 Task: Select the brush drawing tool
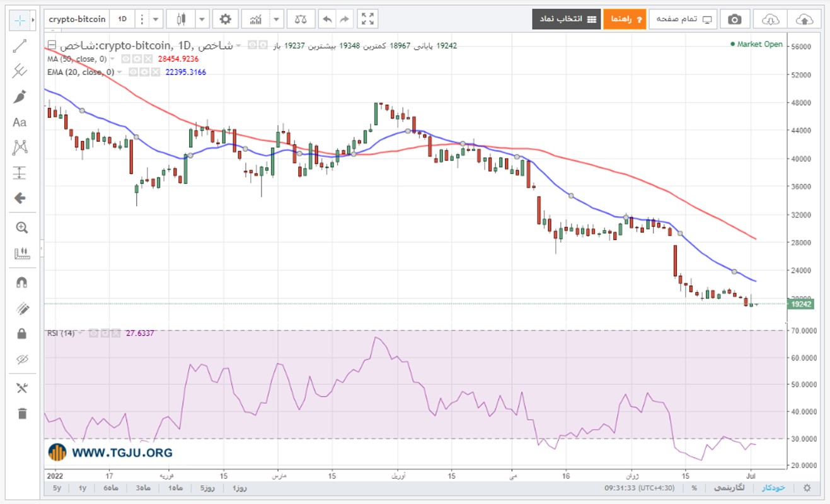click(20, 96)
